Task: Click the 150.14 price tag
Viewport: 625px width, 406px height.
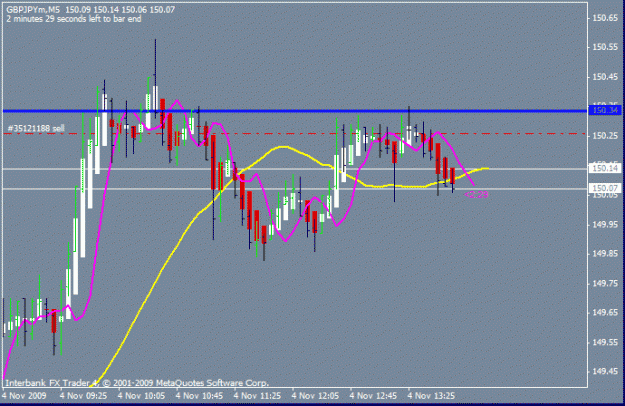Action: click(x=604, y=169)
